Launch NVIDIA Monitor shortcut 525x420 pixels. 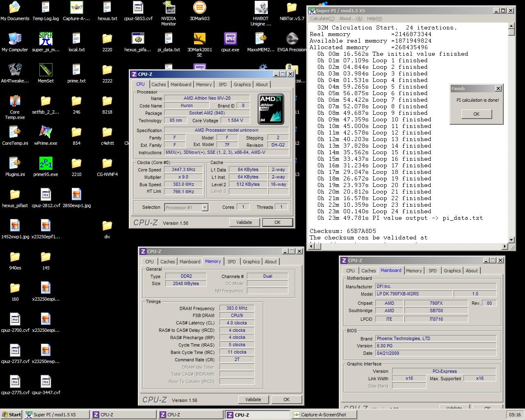click(x=169, y=14)
